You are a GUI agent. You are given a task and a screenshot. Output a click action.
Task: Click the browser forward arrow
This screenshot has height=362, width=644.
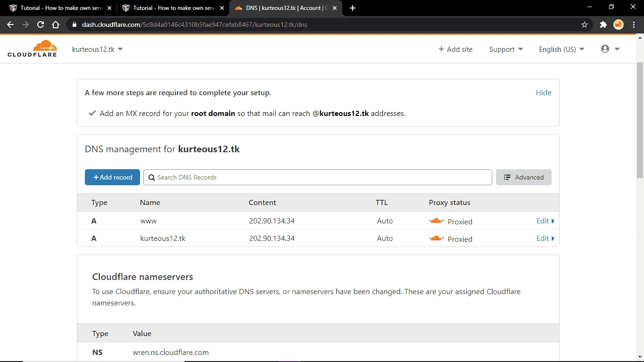(x=25, y=25)
